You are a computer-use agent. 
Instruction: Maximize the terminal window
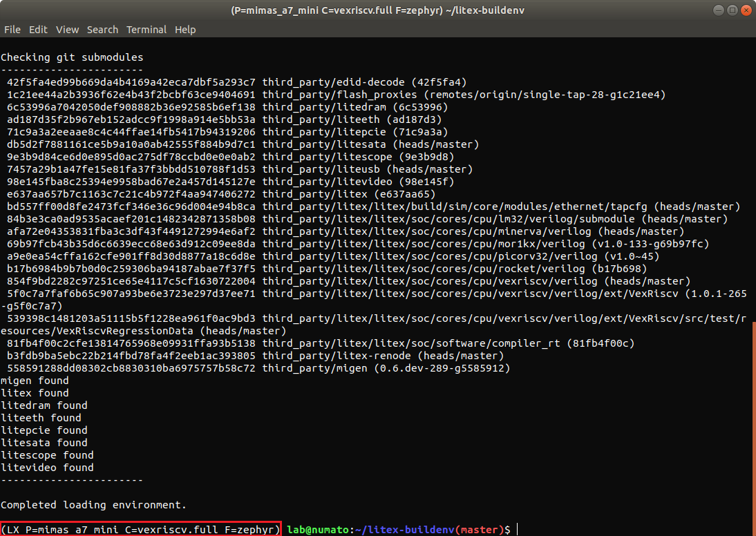(730, 10)
